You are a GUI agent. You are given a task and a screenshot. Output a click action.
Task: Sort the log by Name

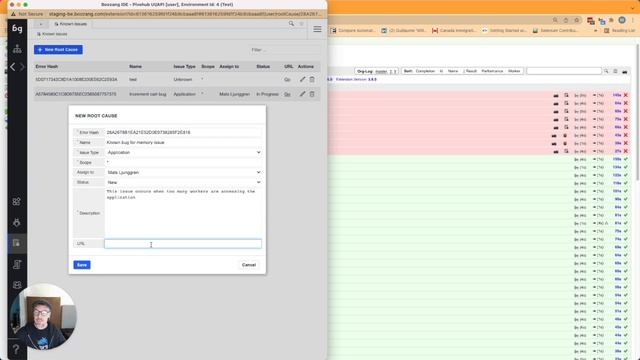453,71
